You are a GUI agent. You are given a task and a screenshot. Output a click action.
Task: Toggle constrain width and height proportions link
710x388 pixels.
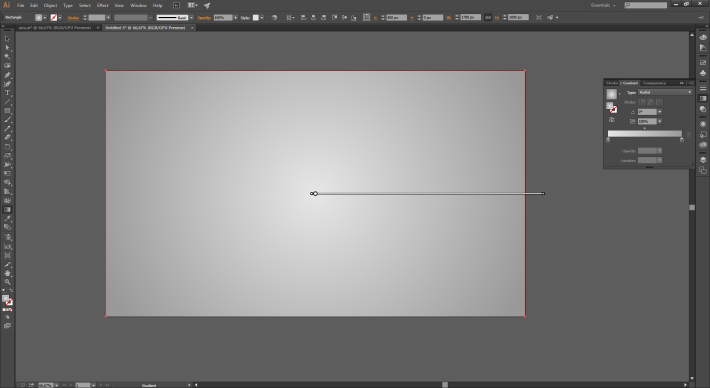tap(488, 17)
